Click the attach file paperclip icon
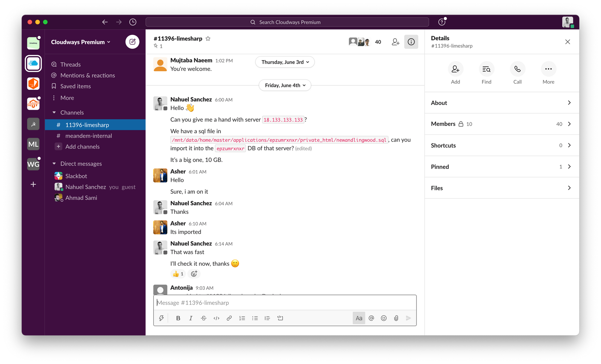 point(396,318)
